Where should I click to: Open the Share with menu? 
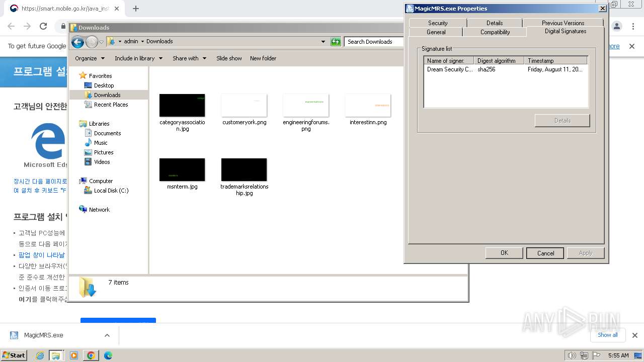pos(189,58)
